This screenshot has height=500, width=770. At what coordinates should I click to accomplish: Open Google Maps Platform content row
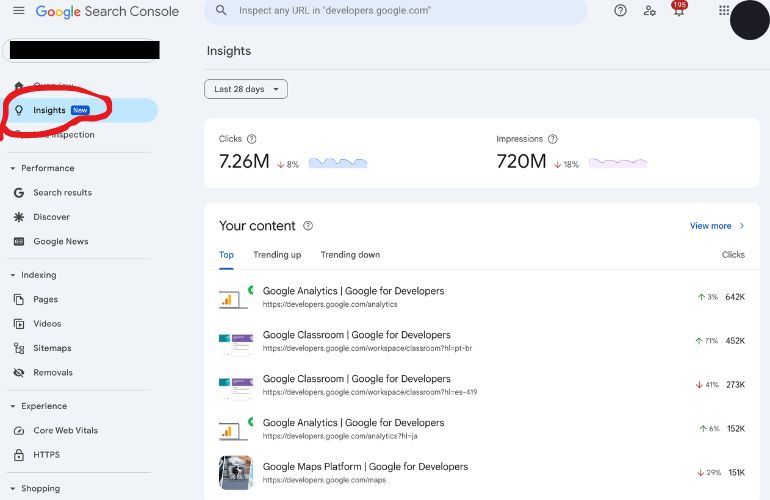[x=482, y=472]
